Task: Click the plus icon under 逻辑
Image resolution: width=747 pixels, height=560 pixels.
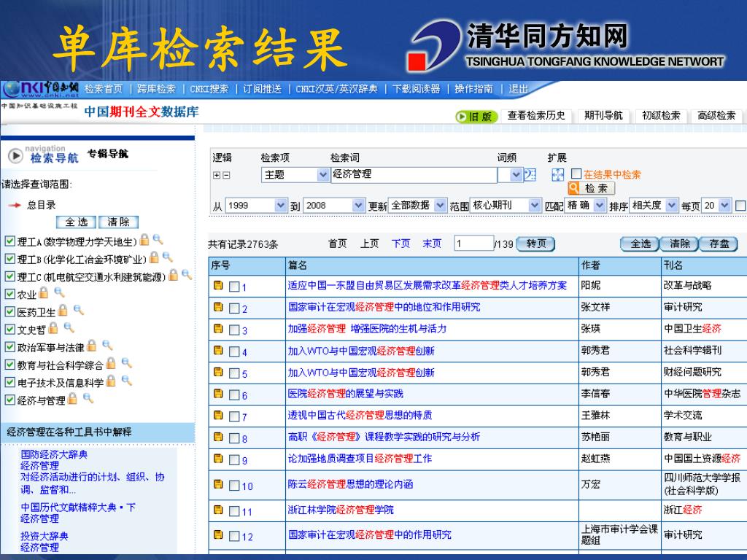Action: (x=216, y=175)
